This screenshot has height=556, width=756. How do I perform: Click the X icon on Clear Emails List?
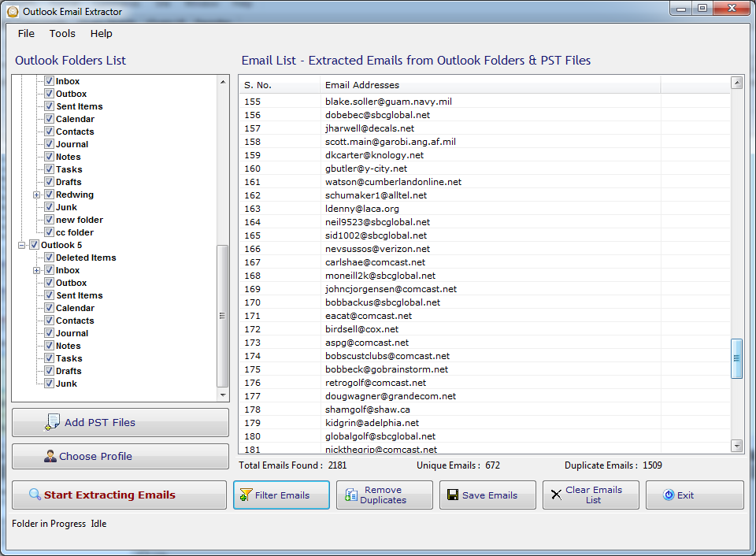tap(556, 495)
